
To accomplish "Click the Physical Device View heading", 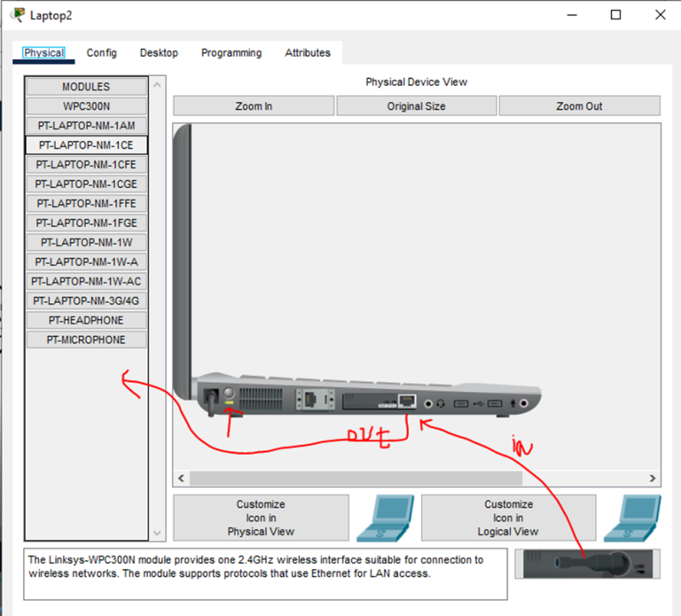I will (x=416, y=82).
